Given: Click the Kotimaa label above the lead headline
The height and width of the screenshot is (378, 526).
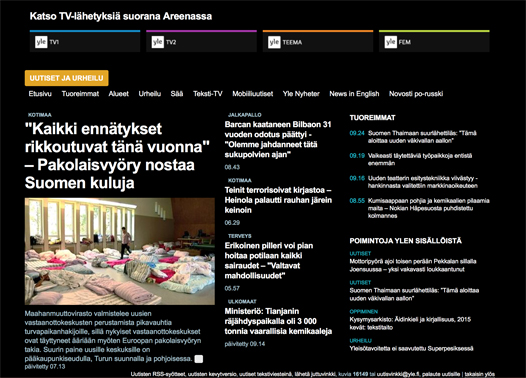Looking at the screenshot, I should click(x=40, y=115).
